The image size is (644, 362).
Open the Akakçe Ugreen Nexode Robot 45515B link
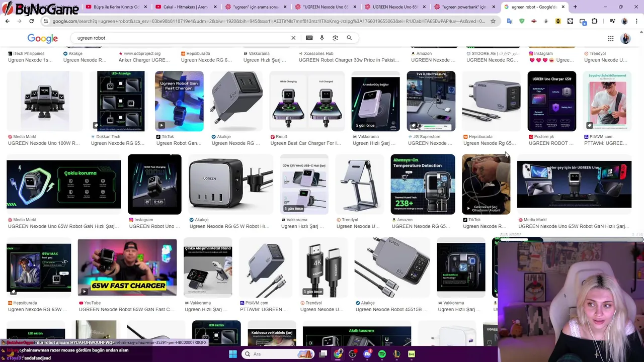coord(391,309)
